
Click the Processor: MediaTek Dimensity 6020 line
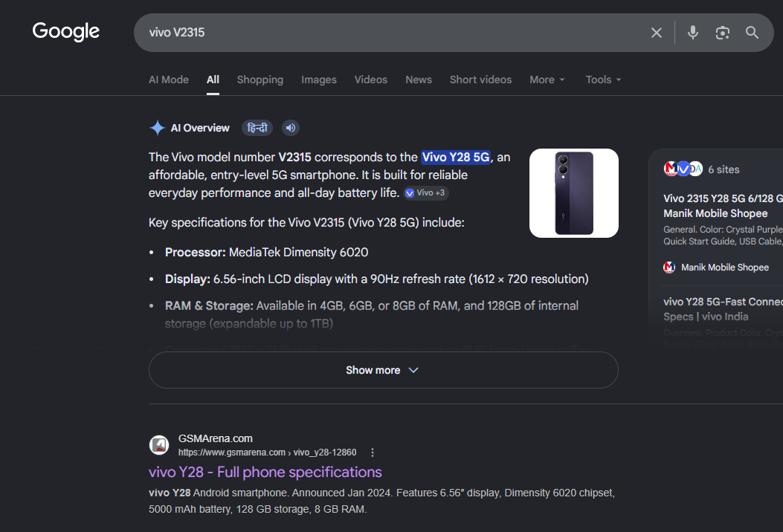pyautogui.click(x=267, y=253)
